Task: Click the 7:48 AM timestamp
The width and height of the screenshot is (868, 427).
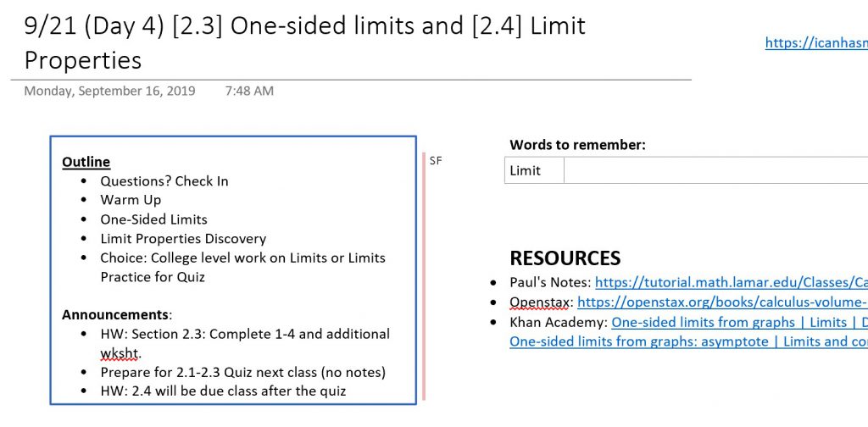Action: click(x=249, y=91)
